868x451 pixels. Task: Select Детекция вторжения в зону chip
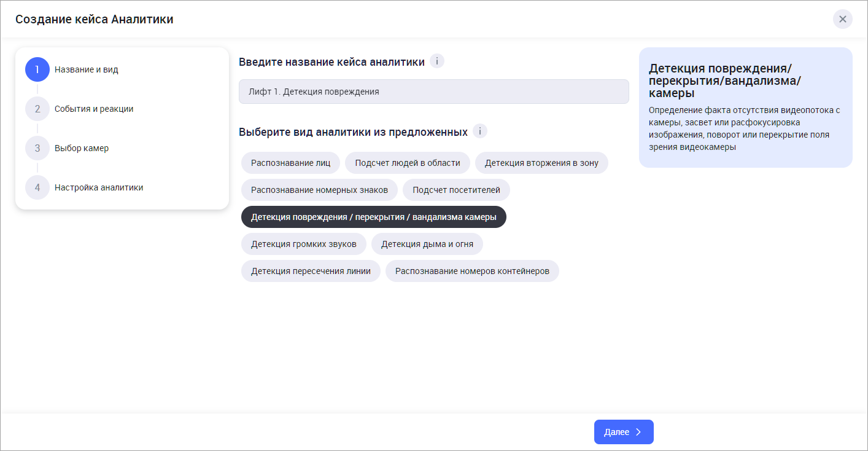coord(541,163)
